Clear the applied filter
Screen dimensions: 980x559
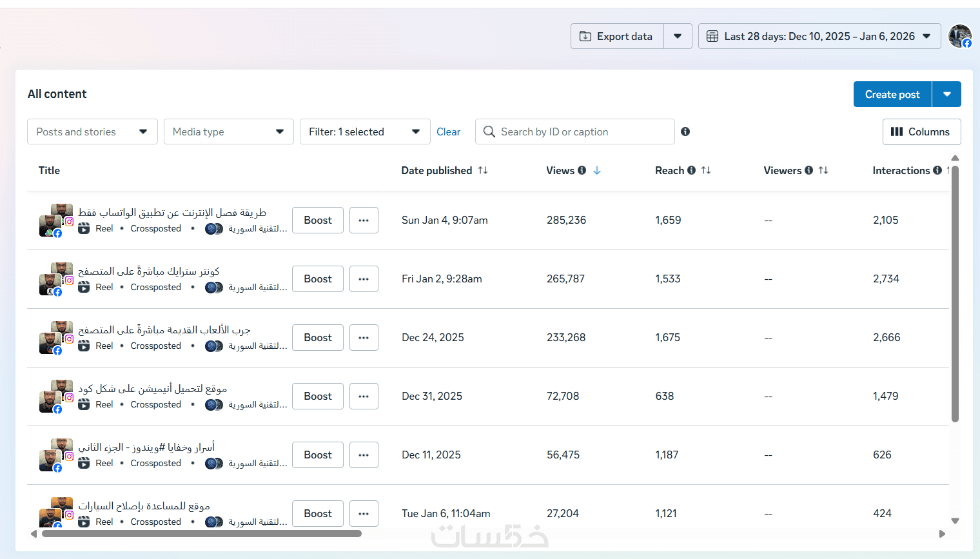tap(448, 132)
